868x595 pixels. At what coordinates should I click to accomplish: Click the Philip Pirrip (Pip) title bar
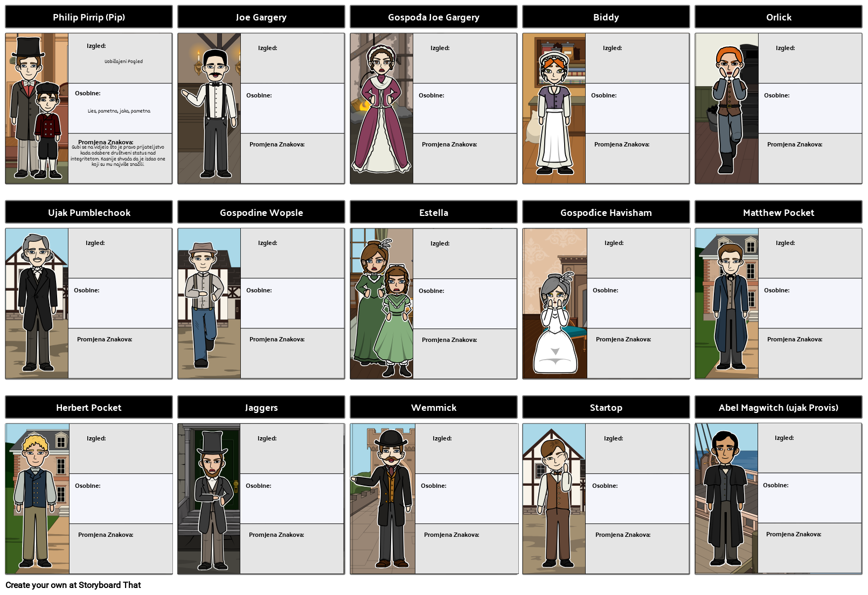point(88,17)
